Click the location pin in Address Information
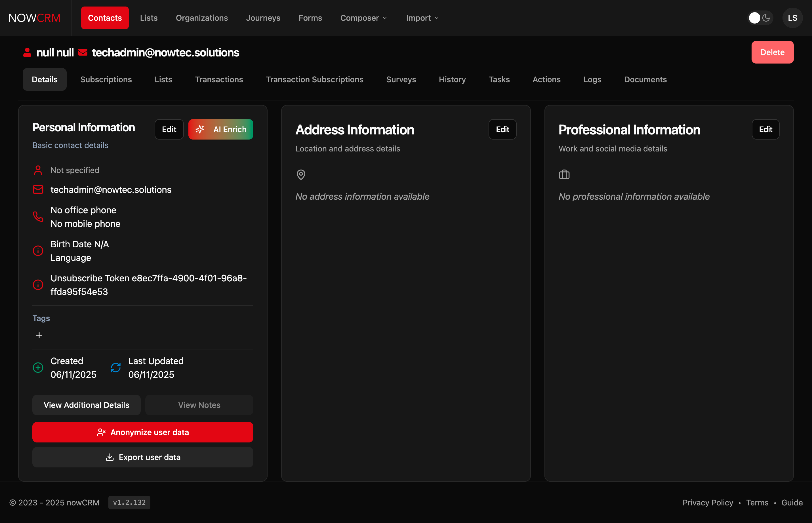 [x=301, y=174]
